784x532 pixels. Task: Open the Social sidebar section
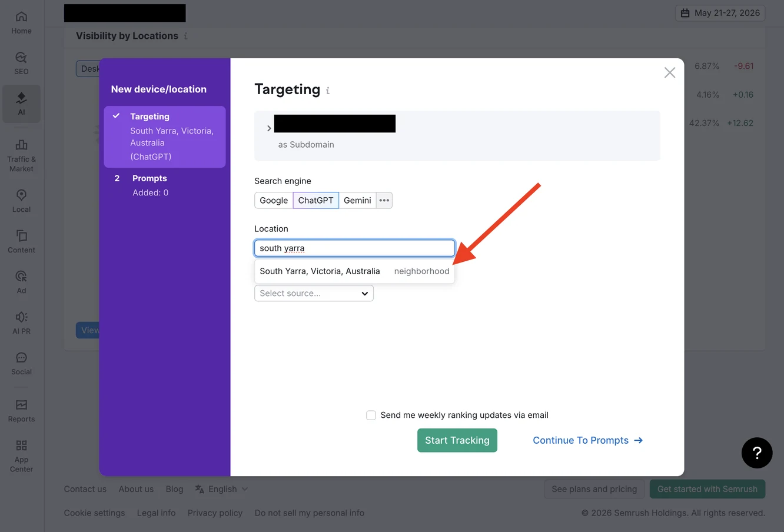21,364
